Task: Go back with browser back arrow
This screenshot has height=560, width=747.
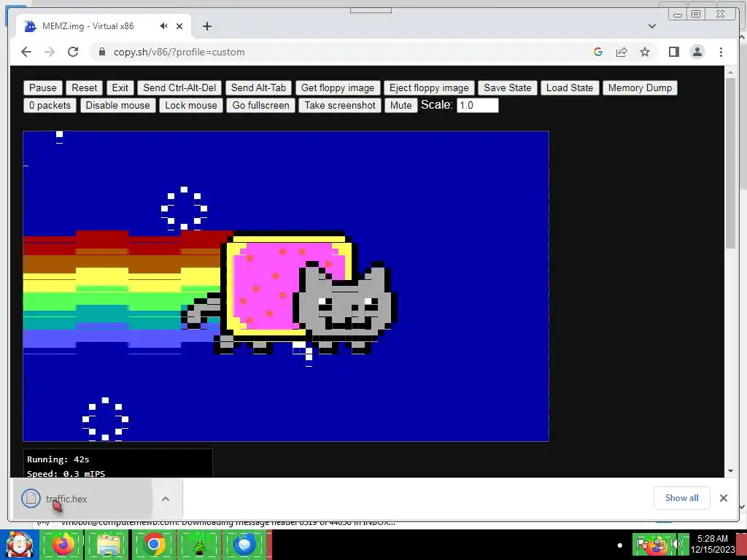Action: pos(26,52)
